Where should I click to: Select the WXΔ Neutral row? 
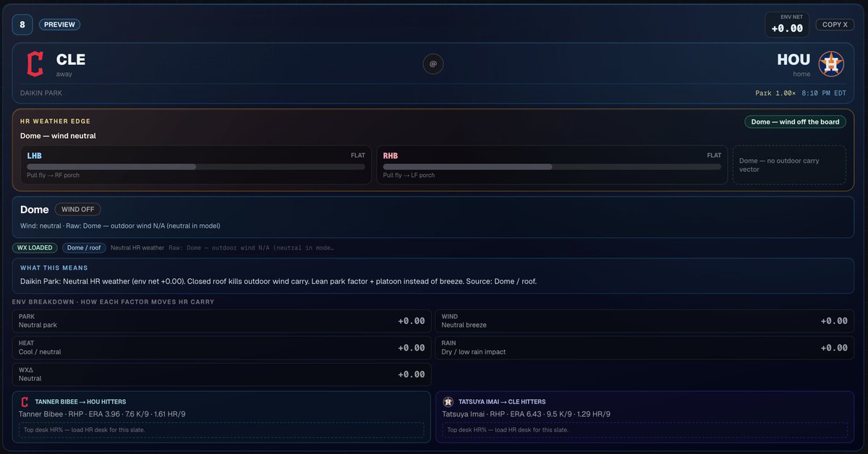222,374
